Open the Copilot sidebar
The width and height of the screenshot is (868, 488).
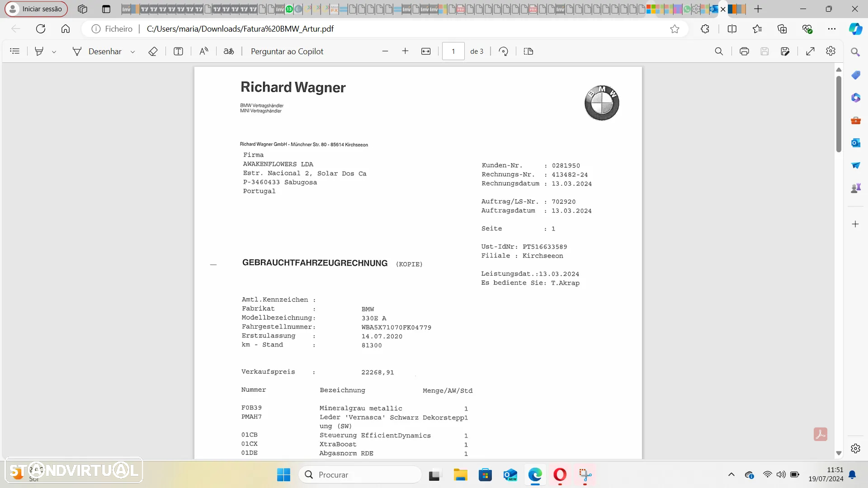pos(855,29)
